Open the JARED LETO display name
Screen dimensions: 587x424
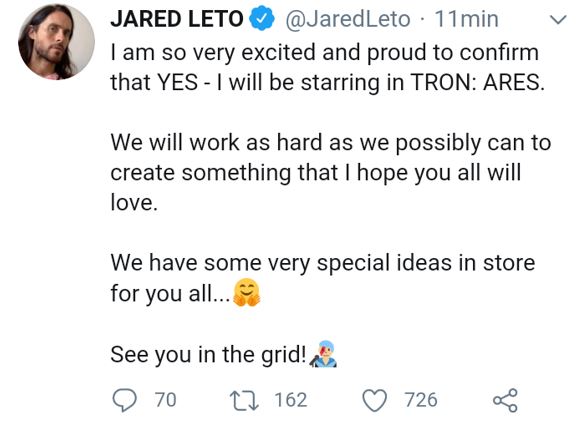[177, 19]
